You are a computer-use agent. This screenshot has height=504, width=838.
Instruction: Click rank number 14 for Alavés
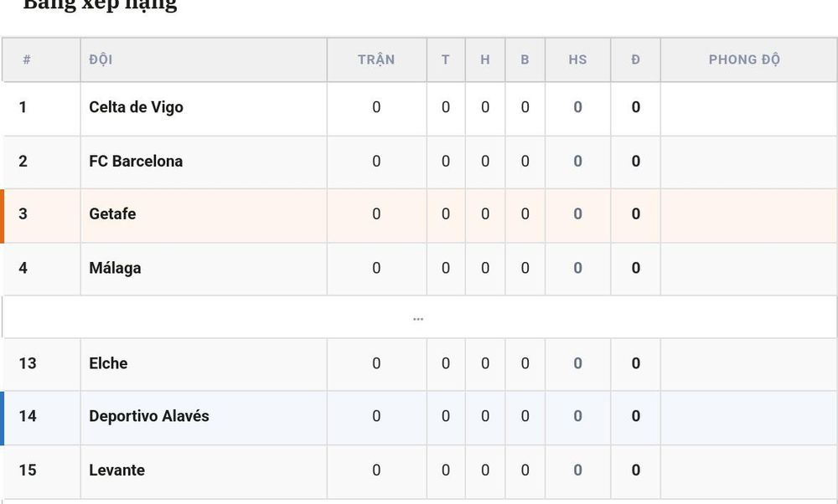(x=28, y=416)
